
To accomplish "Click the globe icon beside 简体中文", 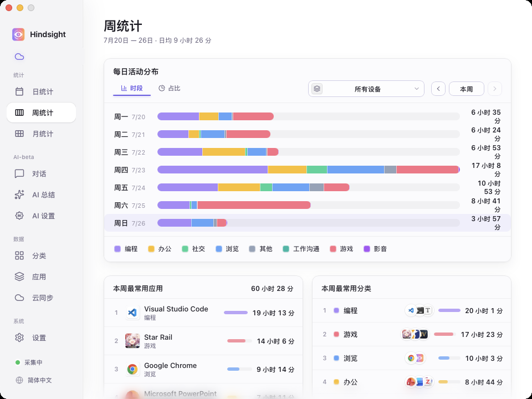I will pyautogui.click(x=19, y=380).
